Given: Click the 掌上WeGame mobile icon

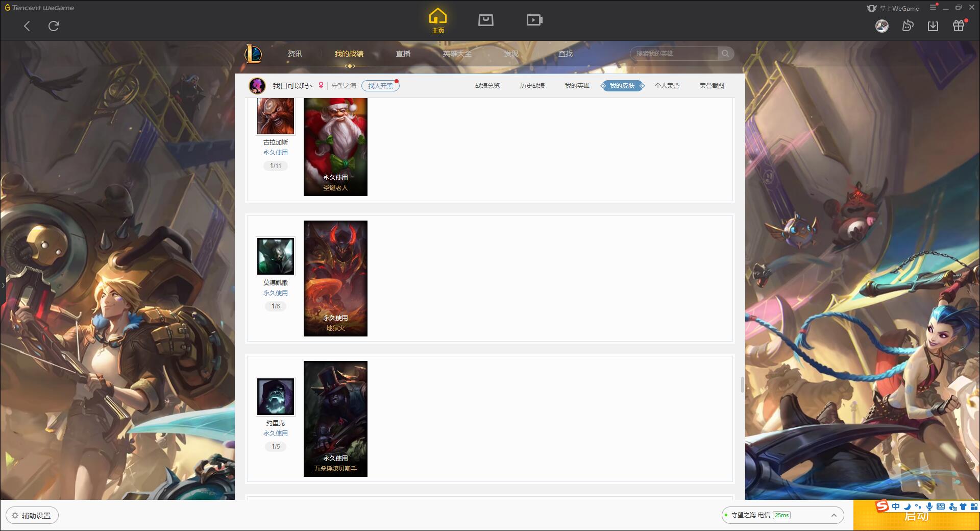Looking at the screenshot, I should pos(872,8).
